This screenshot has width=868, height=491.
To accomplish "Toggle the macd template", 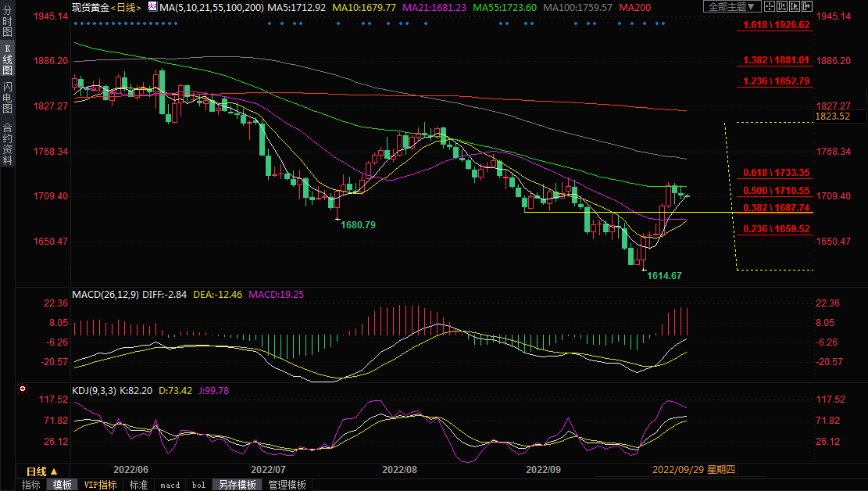I will click(x=170, y=485).
